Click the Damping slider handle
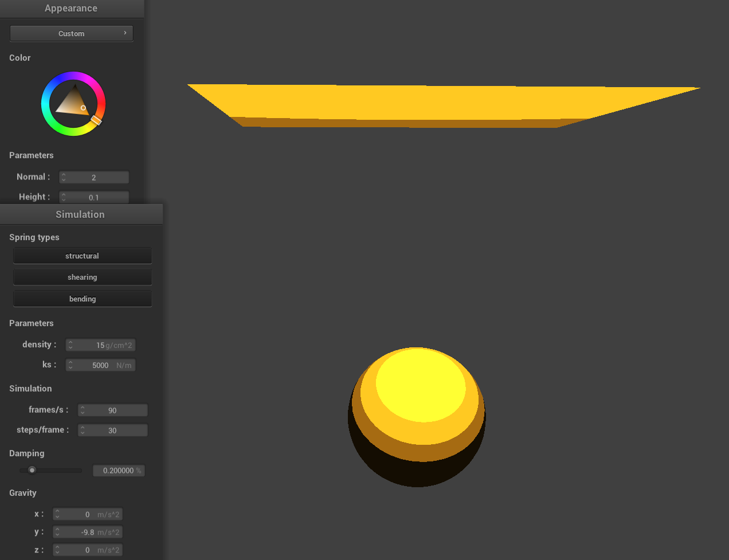The width and height of the screenshot is (729, 560). click(x=32, y=471)
